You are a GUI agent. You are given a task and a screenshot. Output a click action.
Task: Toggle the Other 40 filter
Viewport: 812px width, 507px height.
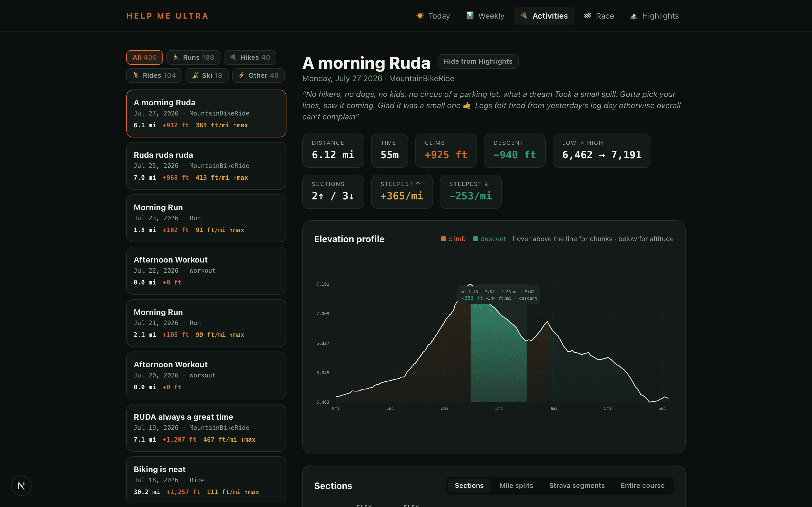[258, 75]
